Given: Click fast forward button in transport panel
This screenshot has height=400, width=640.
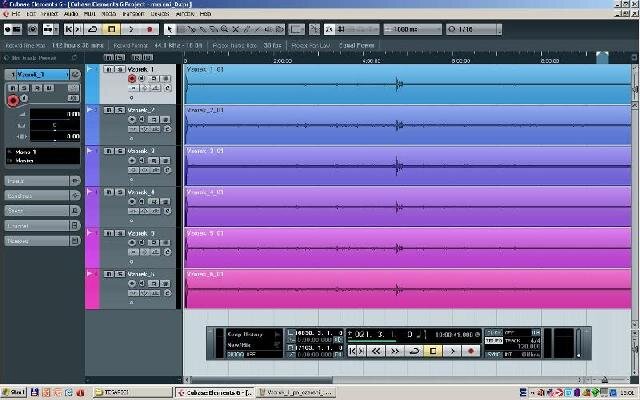Looking at the screenshot, I should 395,351.
